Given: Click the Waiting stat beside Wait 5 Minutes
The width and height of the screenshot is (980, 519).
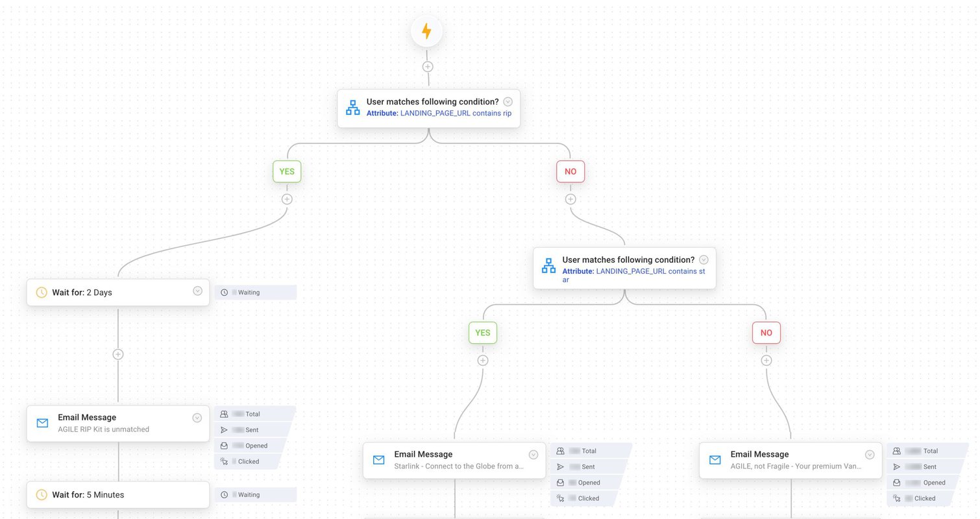Looking at the screenshot, I should tap(254, 494).
